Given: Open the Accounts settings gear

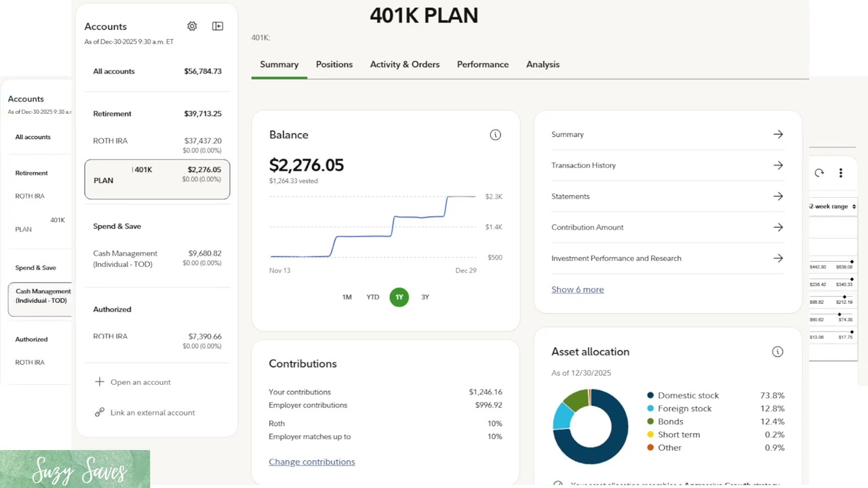Looking at the screenshot, I should click(192, 26).
